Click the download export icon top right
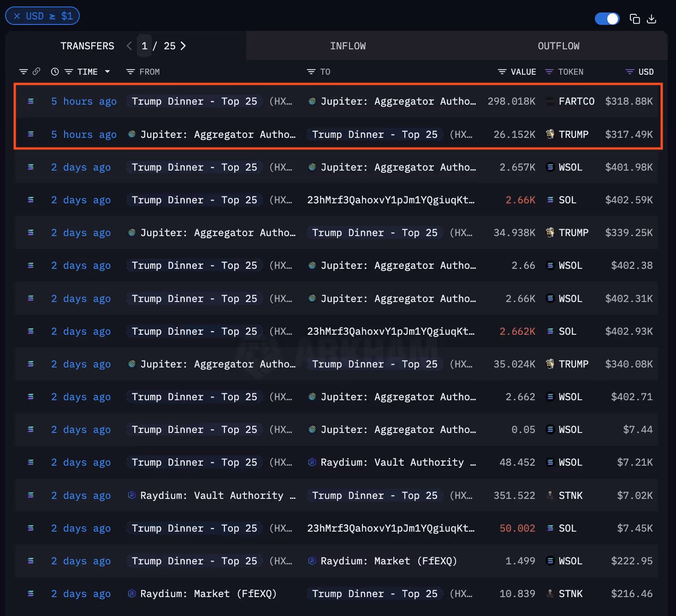 pyautogui.click(x=652, y=18)
